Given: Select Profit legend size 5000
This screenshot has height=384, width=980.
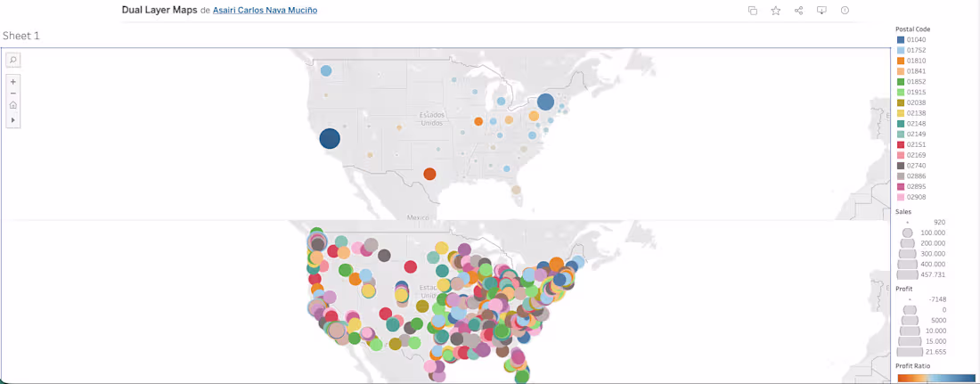Looking at the screenshot, I should point(922,320).
